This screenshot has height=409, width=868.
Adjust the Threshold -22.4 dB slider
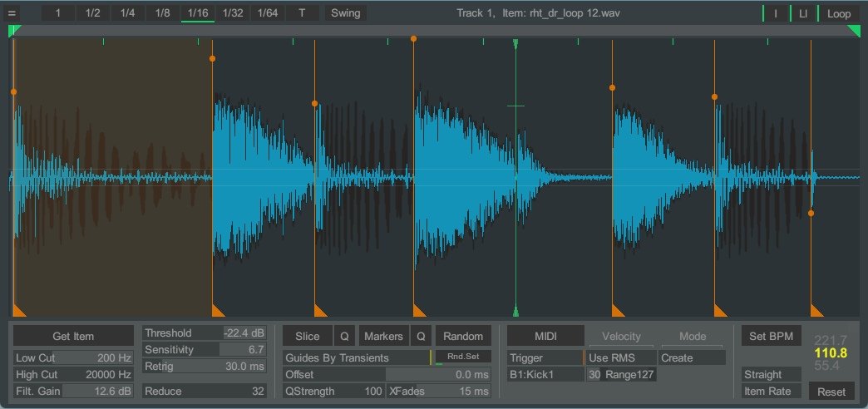coord(205,333)
